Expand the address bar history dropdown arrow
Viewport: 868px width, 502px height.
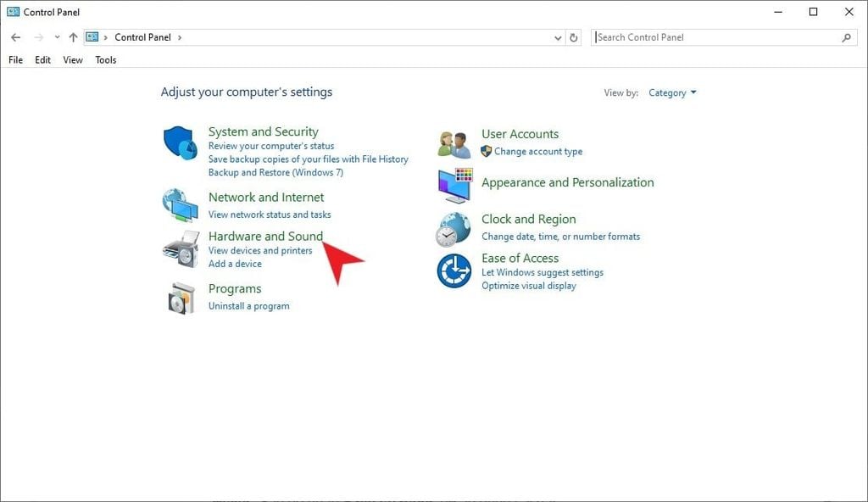coord(557,36)
